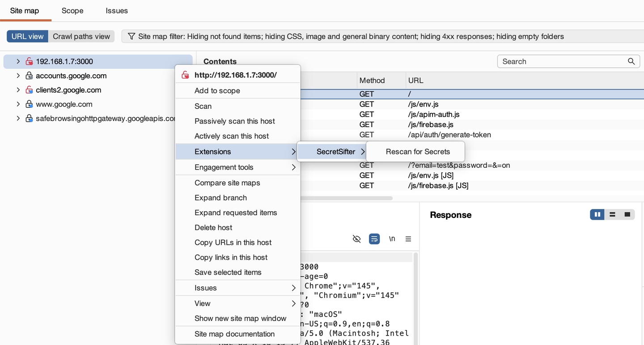The height and width of the screenshot is (345, 644).
Task: Click the red lock icon beside clients2.google.com
Action: coord(29,90)
